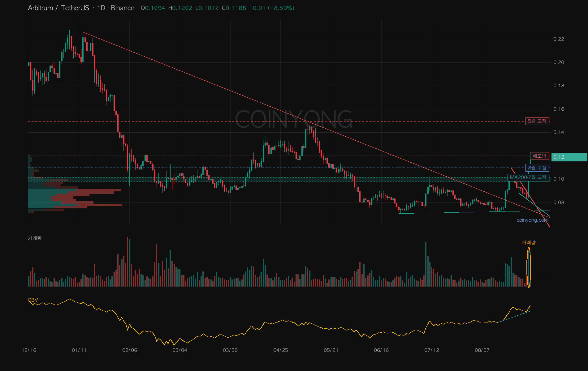The image size is (588, 371).
Task: Click the OBV indicator label
Action: 33,300
